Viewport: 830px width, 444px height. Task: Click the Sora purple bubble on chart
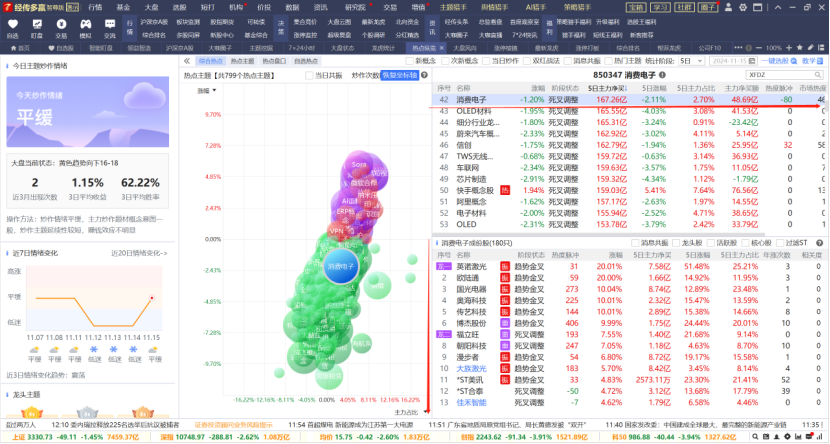359,165
